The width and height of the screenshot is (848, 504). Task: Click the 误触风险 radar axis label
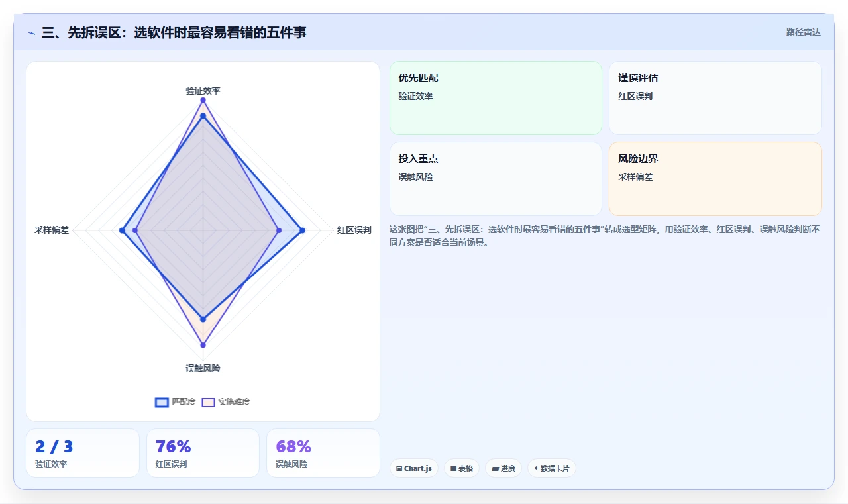point(203,368)
